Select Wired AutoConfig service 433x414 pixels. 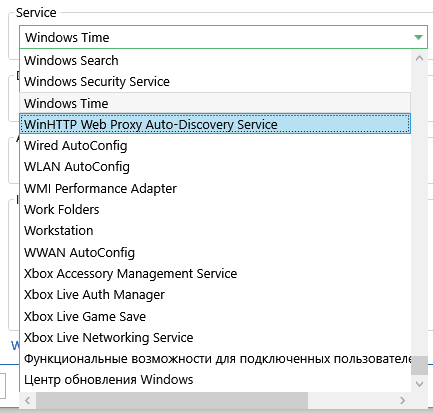click(215, 146)
